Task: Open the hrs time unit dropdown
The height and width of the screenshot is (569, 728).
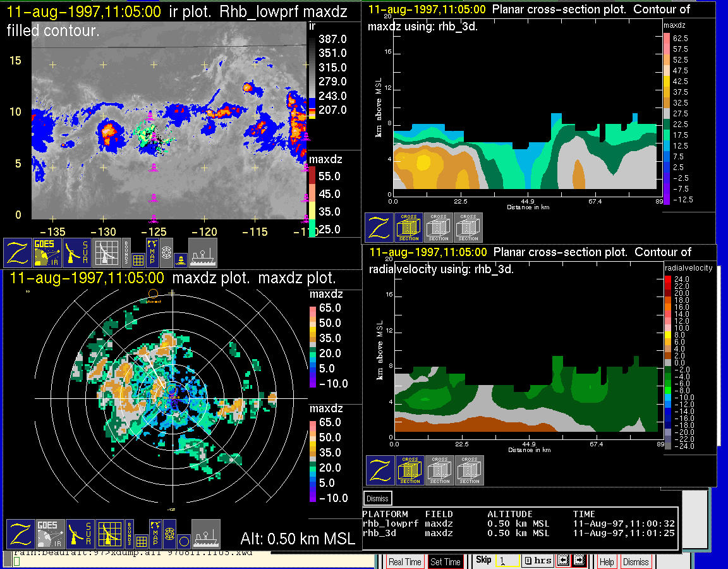Action: [x=537, y=561]
